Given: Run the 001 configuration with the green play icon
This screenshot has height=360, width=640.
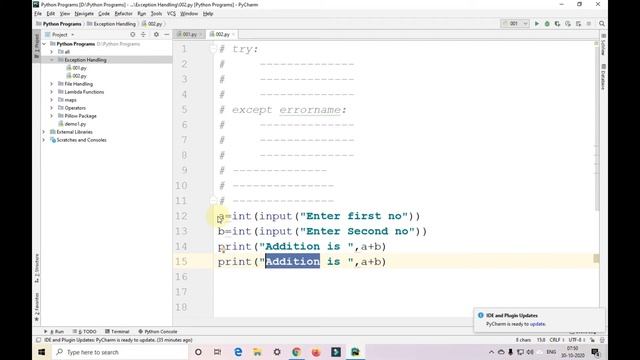Looking at the screenshot, I should [537, 24].
